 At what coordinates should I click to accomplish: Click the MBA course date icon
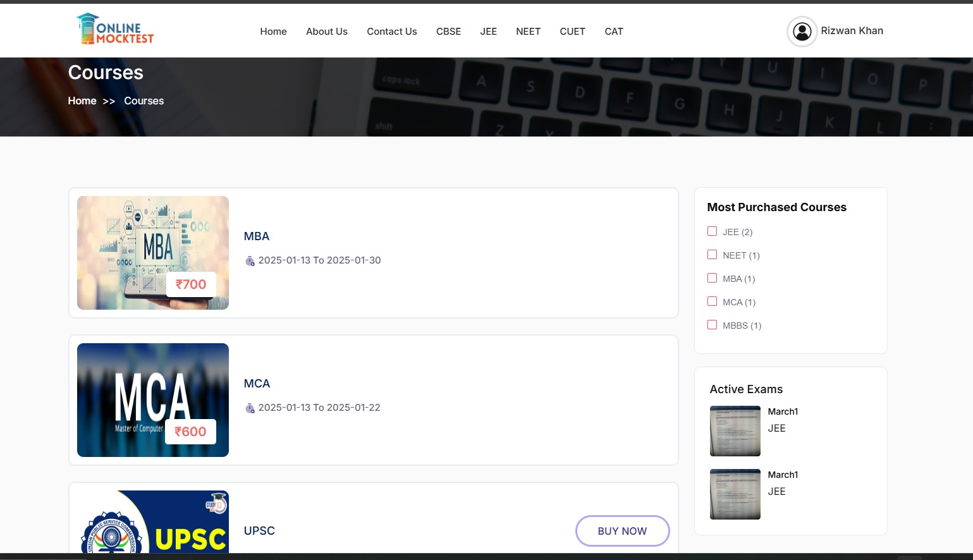250,261
